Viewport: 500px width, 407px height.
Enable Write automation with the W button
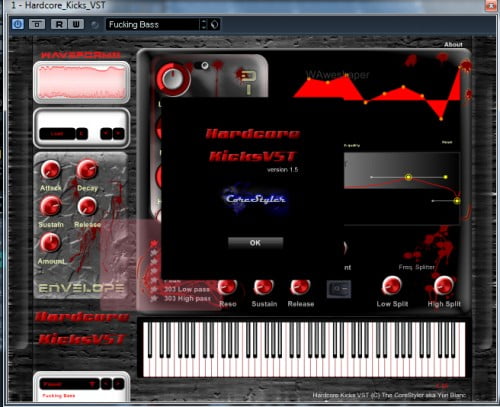pyautogui.click(x=76, y=24)
